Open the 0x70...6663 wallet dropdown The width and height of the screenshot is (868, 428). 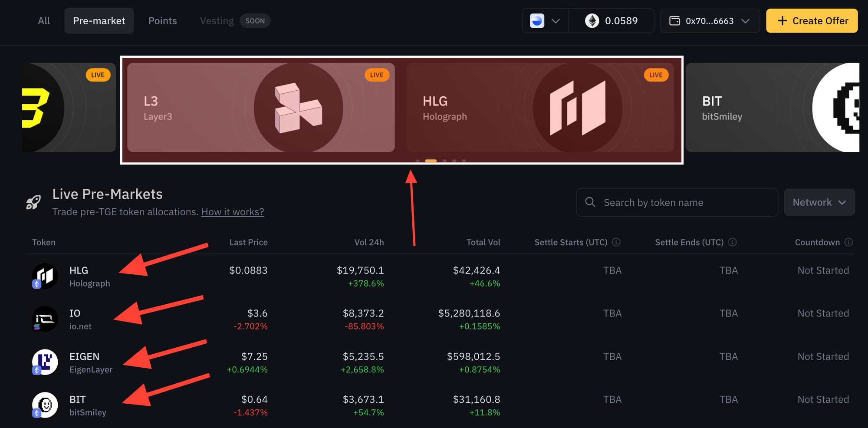pos(710,21)
